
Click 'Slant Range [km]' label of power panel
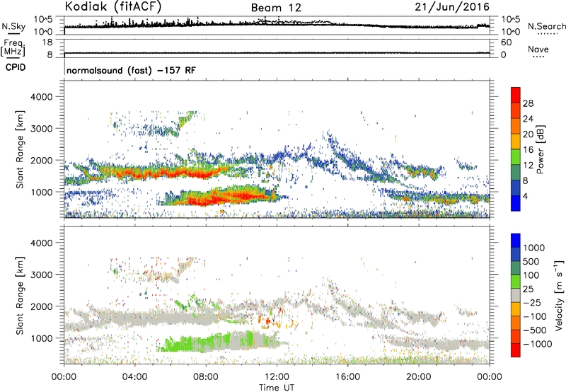coord(20,150)
